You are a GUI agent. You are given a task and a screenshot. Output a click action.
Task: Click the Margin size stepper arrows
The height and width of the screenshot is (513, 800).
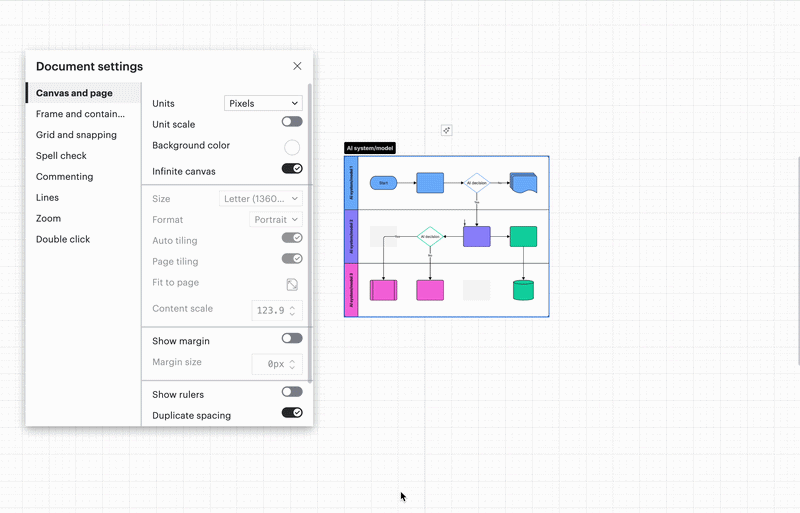tap(292, 364)
